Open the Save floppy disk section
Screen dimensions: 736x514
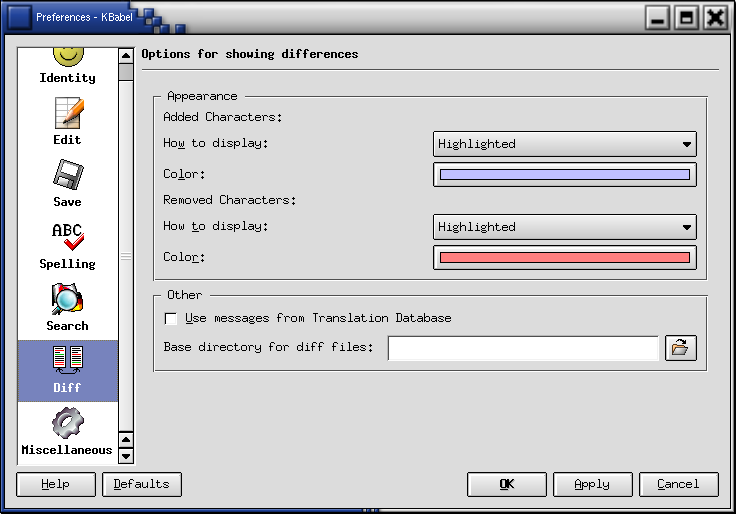pyautogui.click(x=67, y=176)
